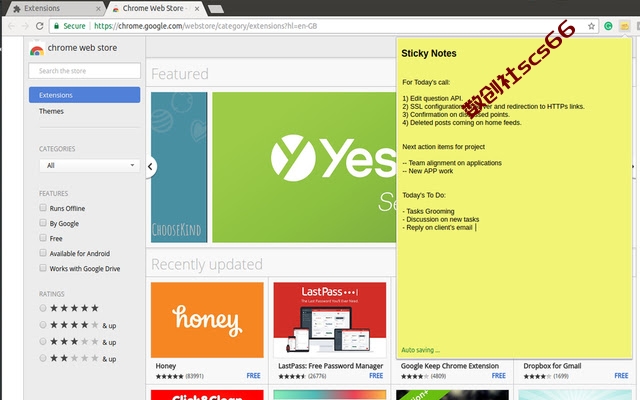The image size is (640, 400).
Task: Bookmark page with the star icon
Action: 591,26
